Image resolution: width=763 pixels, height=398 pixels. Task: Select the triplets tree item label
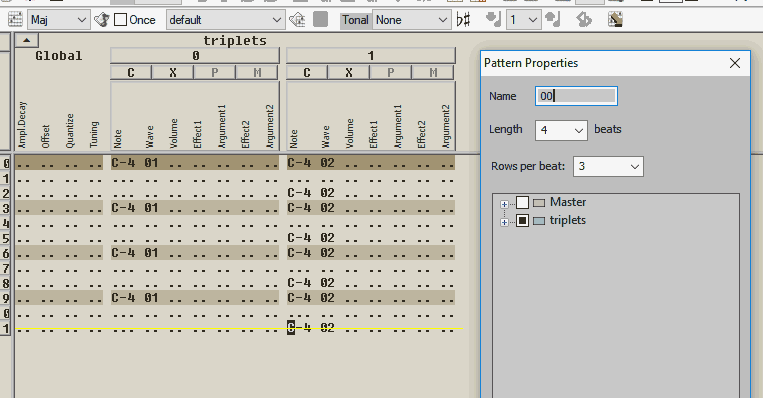[x=567, y=220]
